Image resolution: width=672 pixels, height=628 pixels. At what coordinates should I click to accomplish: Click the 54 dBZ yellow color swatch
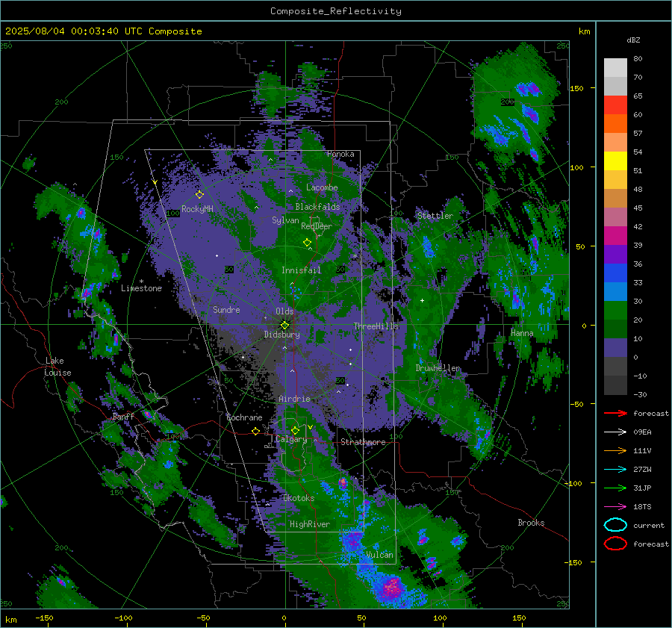615,161
